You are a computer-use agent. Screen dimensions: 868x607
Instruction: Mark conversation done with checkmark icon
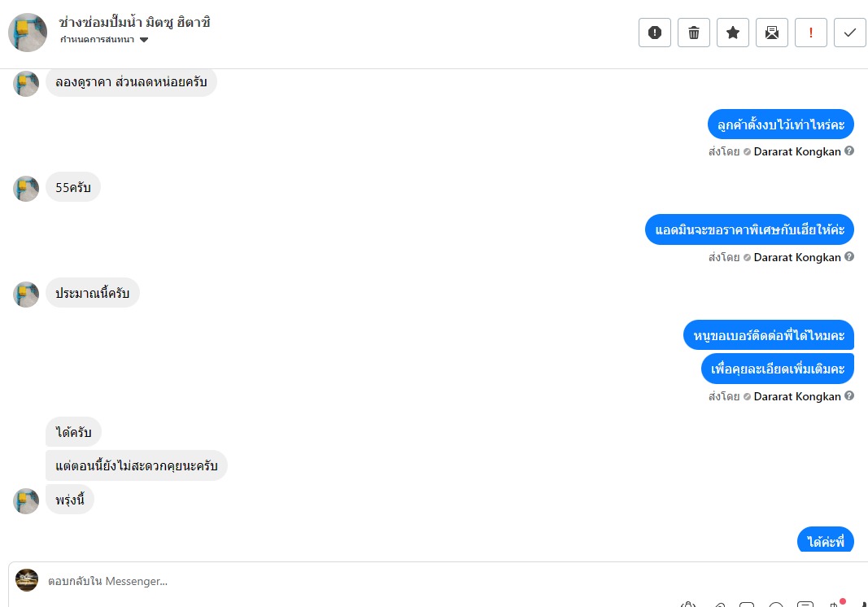click(x=850, y=33)
